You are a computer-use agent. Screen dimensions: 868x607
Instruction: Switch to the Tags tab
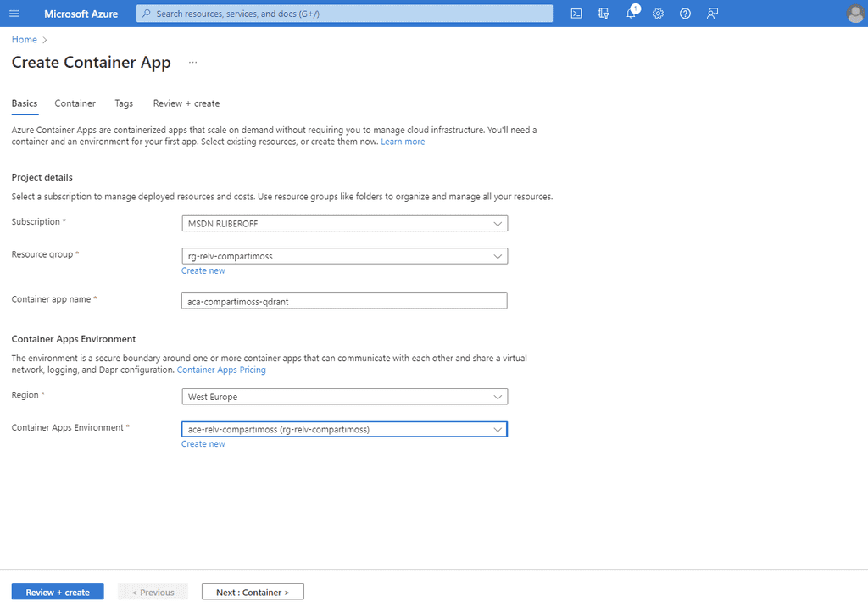[x=124, y=103]
